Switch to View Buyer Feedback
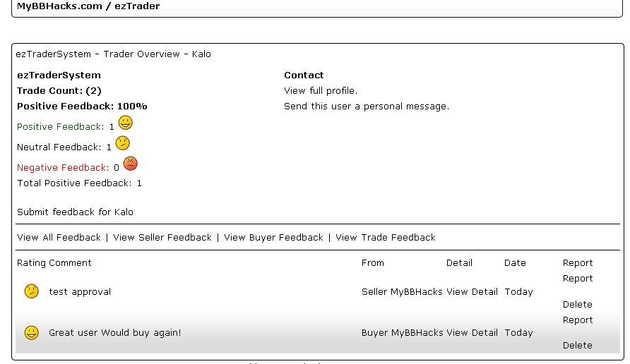Screen dimensions: 630x364 coord(273,238)
